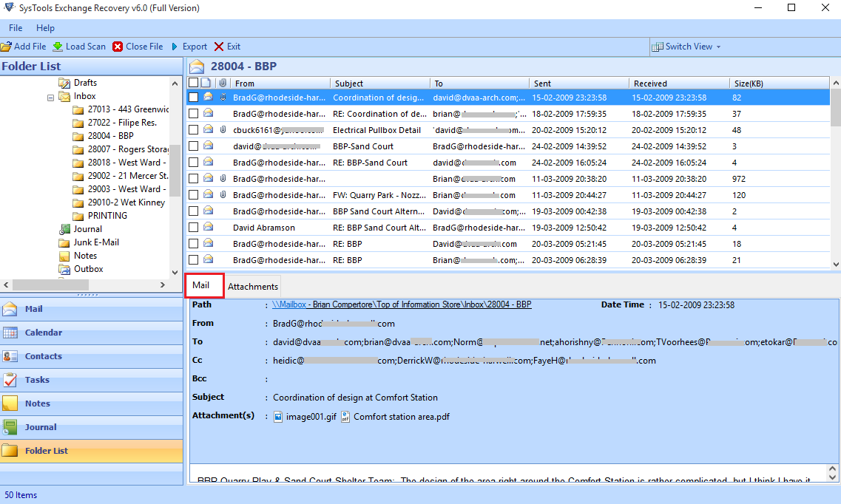Click the Tasks navigation button

(x=92, y=380)
